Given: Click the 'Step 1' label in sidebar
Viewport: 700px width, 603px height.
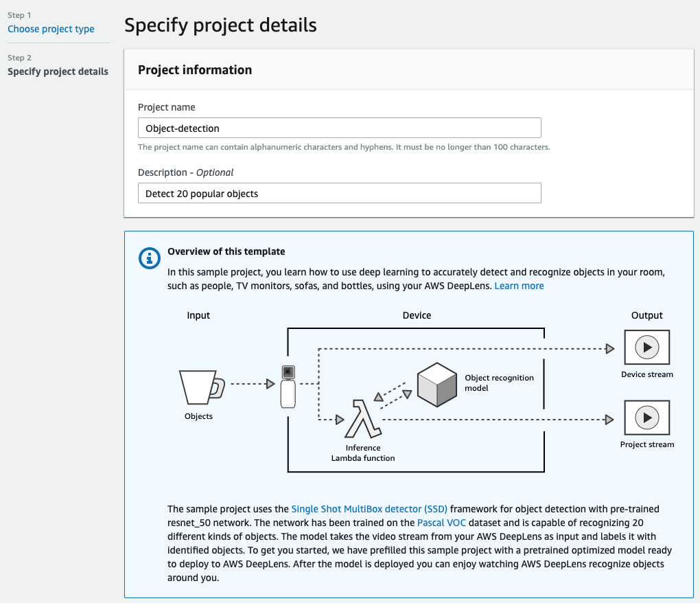Looking at the screenshot, I should click(19, 15).
